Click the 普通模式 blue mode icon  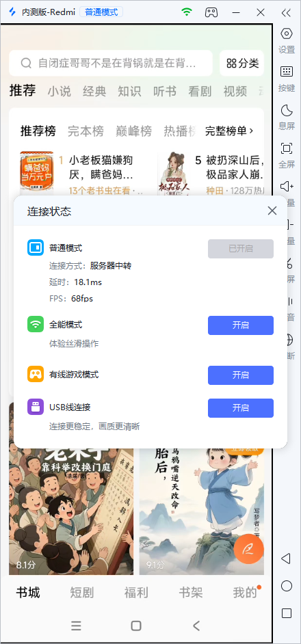click(x=36, y=247)
